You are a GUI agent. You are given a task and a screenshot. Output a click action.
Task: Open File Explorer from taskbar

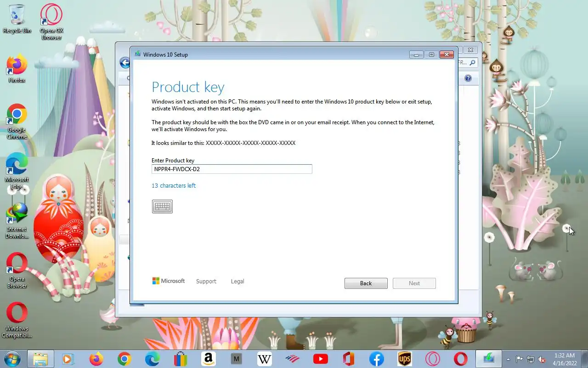tap(40, 359)
